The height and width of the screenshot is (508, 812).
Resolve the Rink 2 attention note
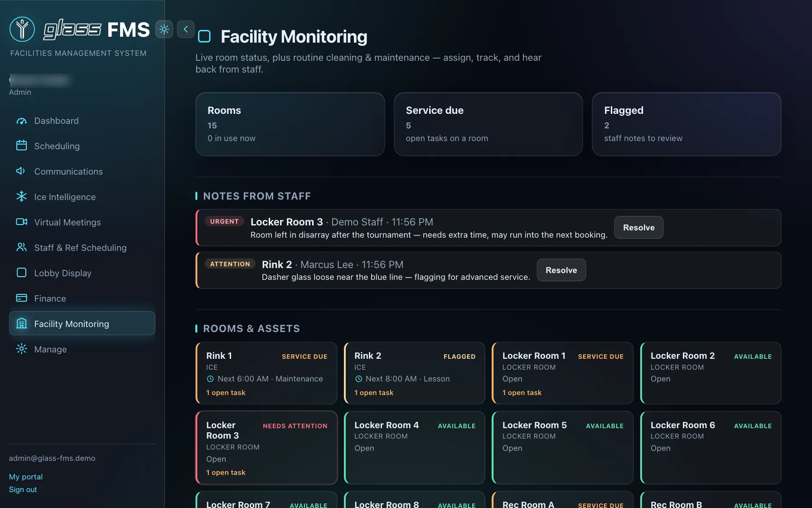(561, 270)
